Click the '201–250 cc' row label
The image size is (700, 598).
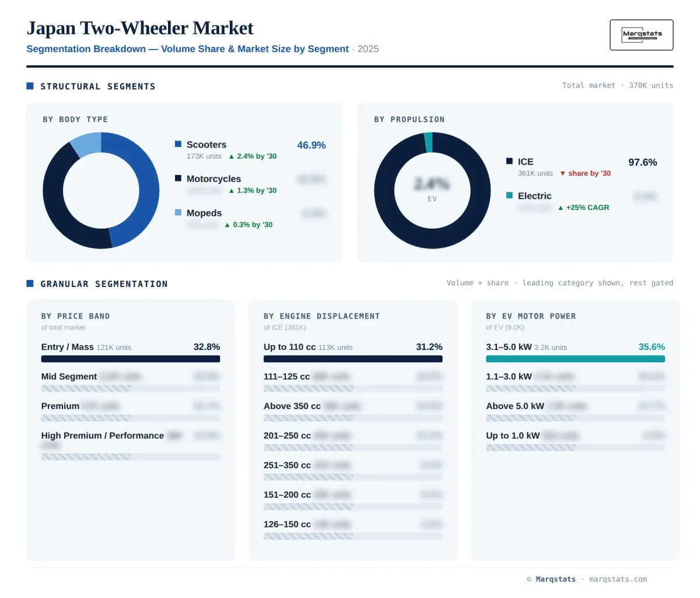coord(287,436)
